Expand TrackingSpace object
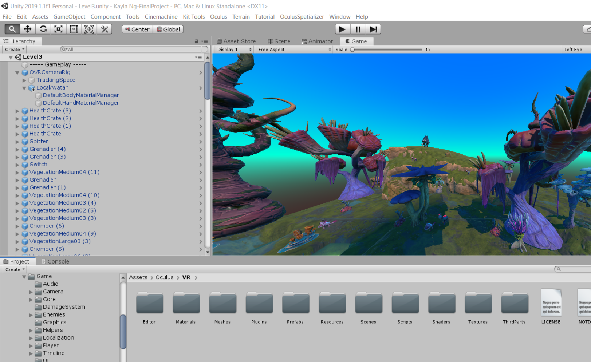The width and height of the screenshot is (591, 364). (24, 80)
